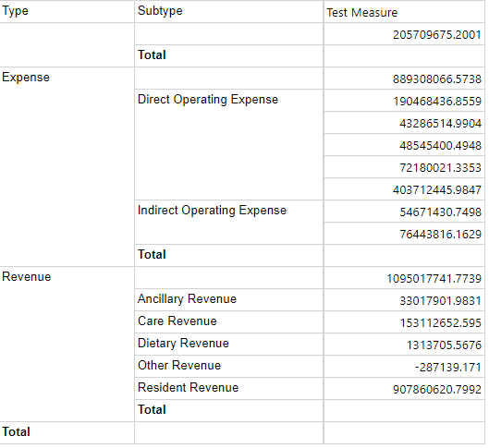Image resolution: width=489 pixels, height=448 pixels.
Task: Select the value 907860620.7992
Action: (x=436, y=390)
